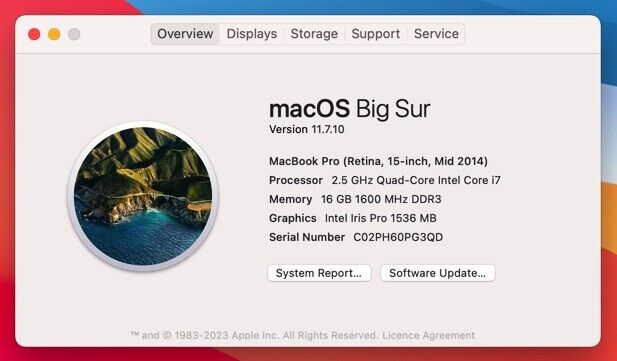Click the greyed-out zoom window button
This screenshot has height=361, width=617.
coord(74,34)
